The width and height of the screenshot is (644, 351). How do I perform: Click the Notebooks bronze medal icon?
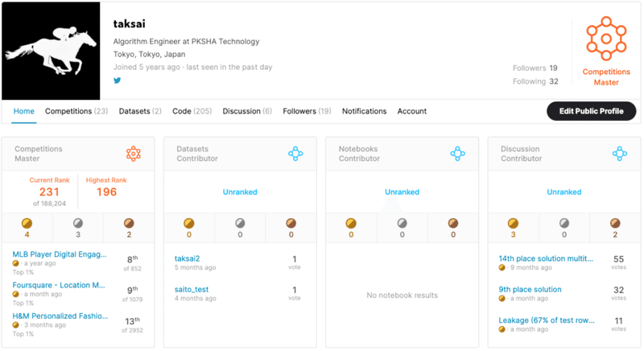(x=453, y=223)
